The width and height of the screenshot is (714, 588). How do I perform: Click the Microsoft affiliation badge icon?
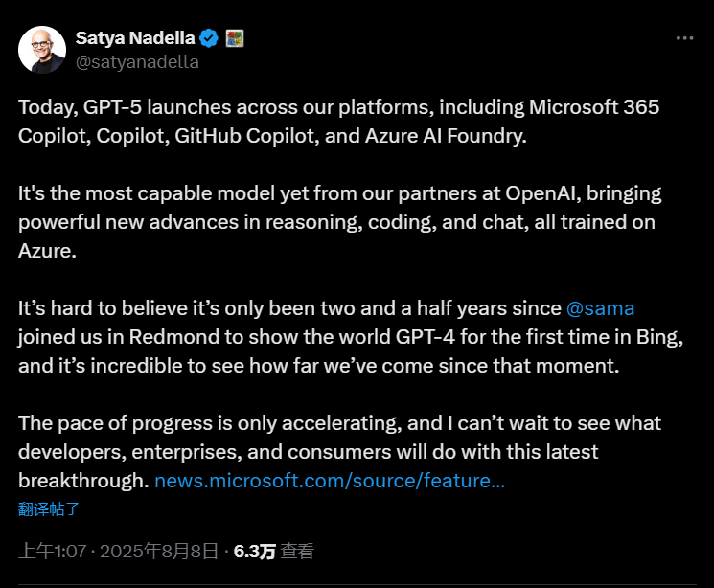tap(235, 38)
